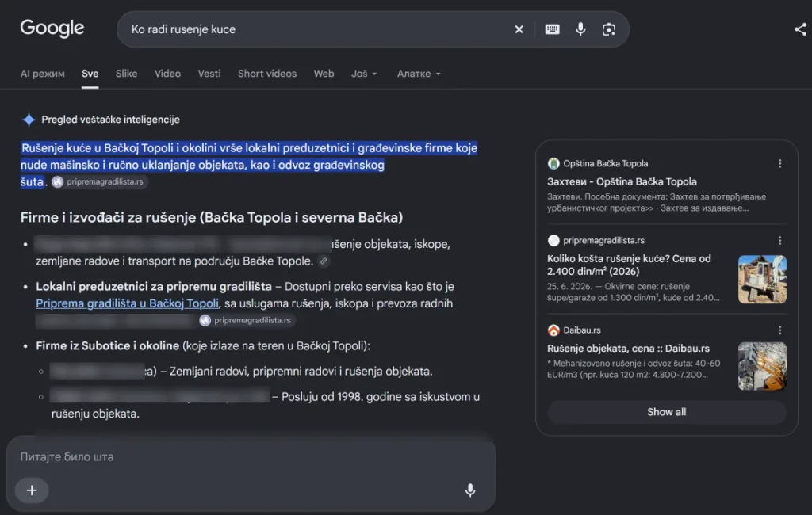Click the plus button in the ask box
812x515 pixels.
[32, 490]
